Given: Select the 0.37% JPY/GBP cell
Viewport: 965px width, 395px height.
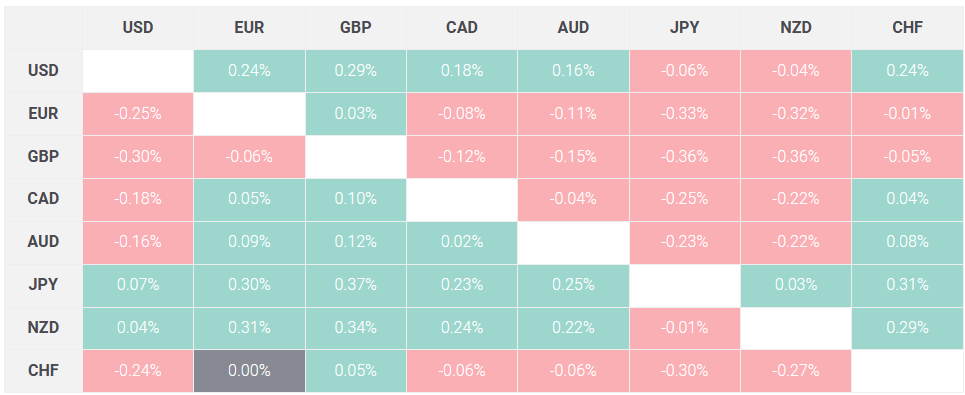Looking at the screenshot, I should (356, 285).
